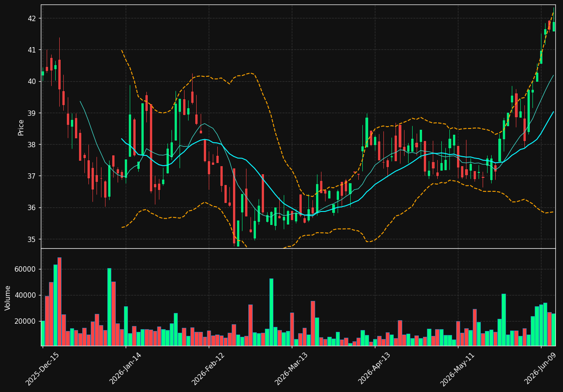This screenshot has width=563, height=392.
Task: Click the 36 price tick label
Action: (32, 207)
